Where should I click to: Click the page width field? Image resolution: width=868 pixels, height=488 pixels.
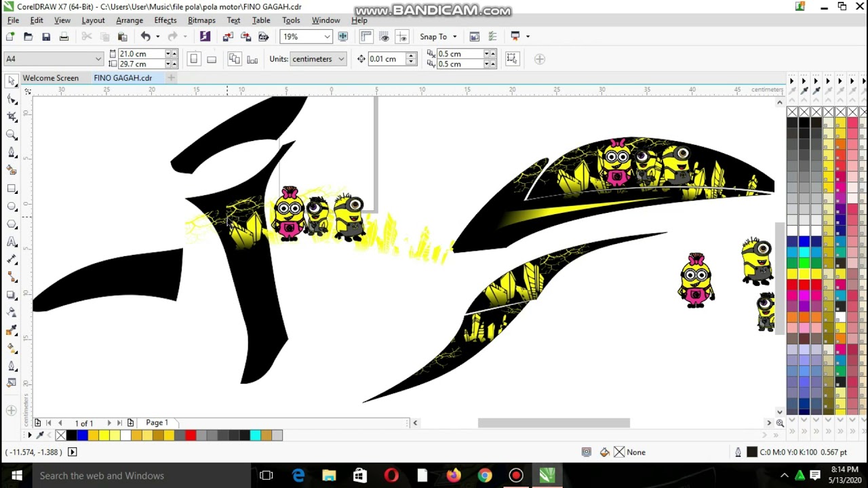pyautogui.click(x=141, y=54)
